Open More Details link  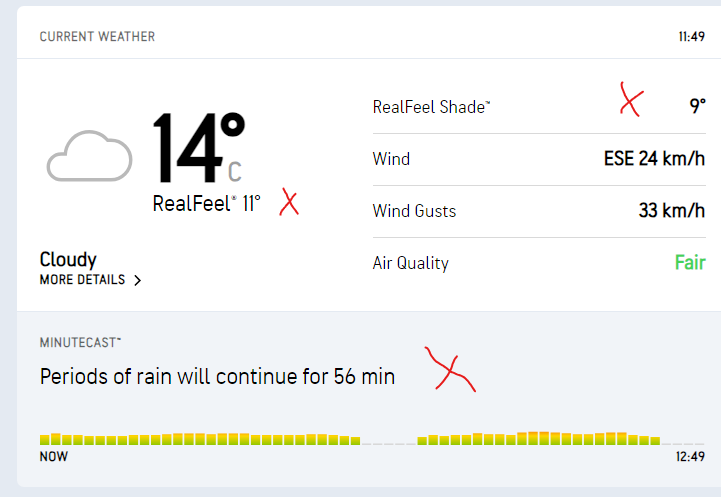tap(83, 280)
